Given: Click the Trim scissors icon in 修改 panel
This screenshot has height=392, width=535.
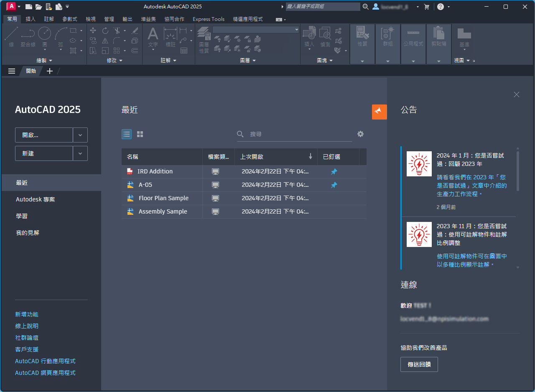Looking at the screenshot, I should click(x=117, y=31).
